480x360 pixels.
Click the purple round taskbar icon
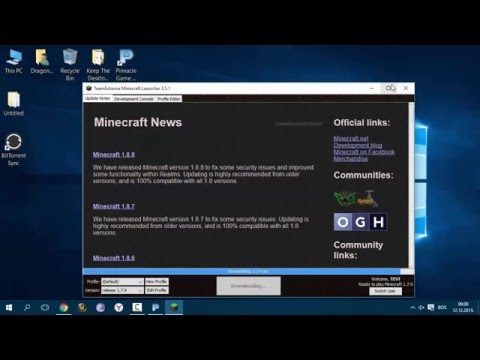(100, 307)
